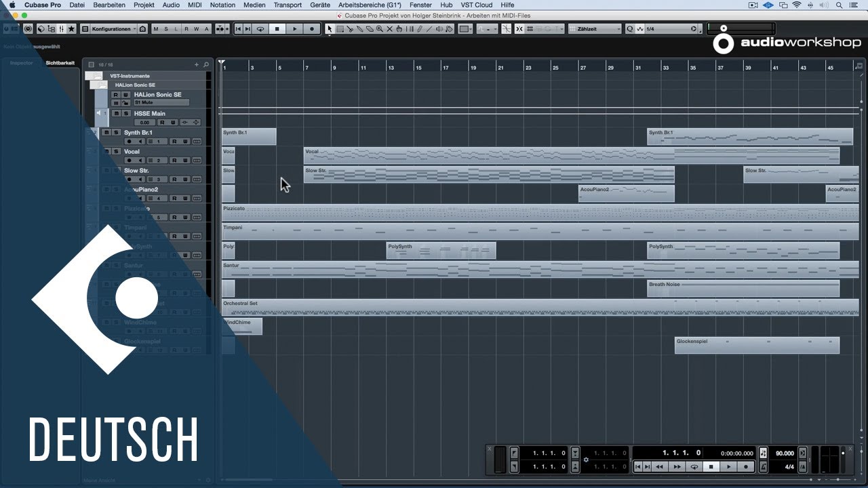Click the 4/4 time signature field
Screen dimensions: 868x488
click(789, 466)
